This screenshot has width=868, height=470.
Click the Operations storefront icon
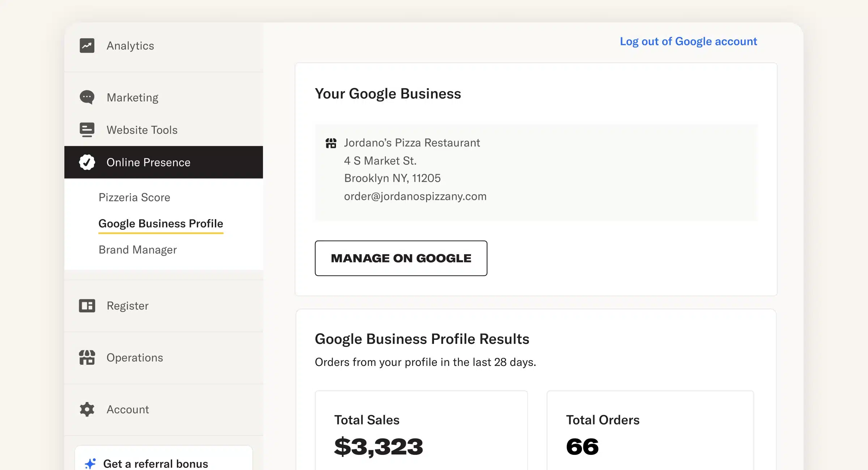(87, 358)
